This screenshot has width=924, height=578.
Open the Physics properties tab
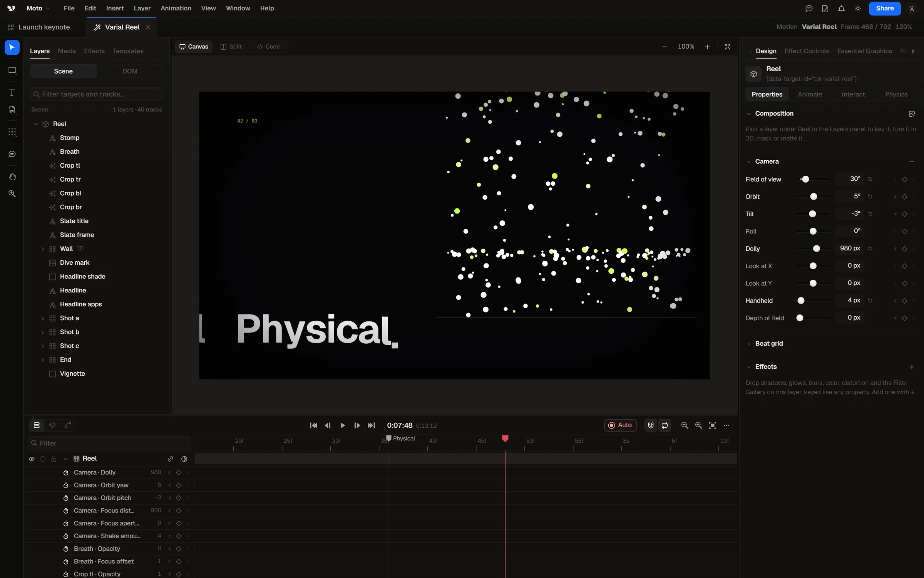[896, 94]
